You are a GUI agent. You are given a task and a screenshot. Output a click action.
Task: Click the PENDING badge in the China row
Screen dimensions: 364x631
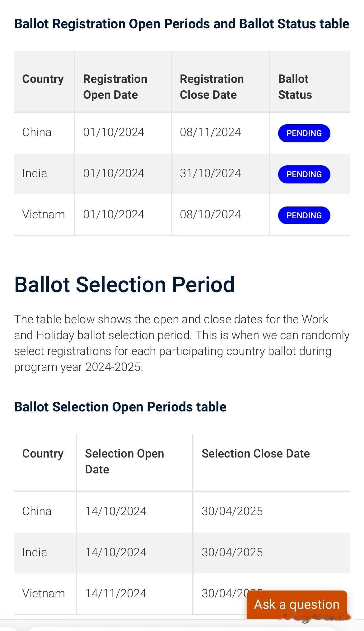304,133
